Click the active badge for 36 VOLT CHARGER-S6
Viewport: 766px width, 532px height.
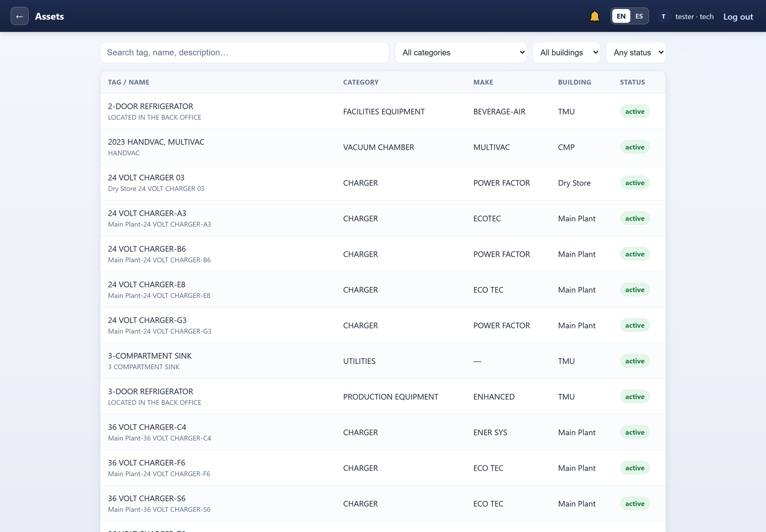pyautogui.click(x=635, y=504)
